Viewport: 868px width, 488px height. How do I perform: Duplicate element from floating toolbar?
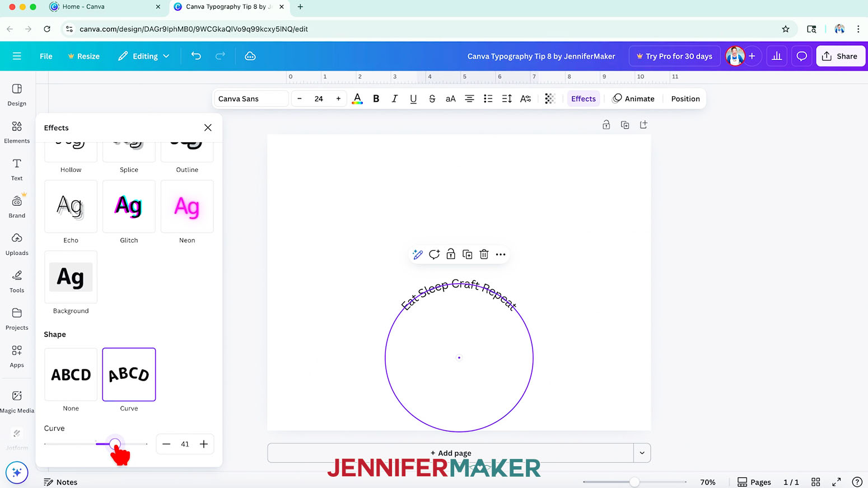pos(468,255)
